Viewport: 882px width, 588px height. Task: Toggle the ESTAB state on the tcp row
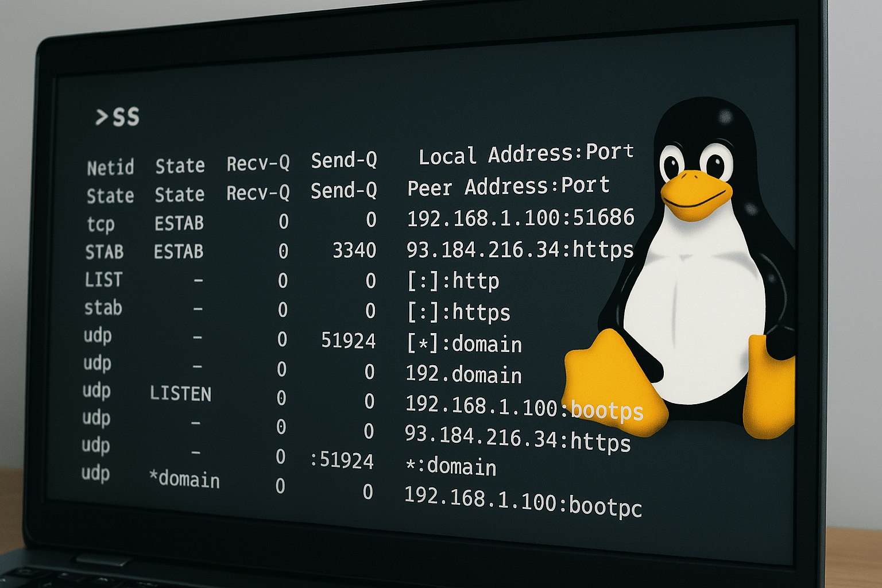click(181, 223)
